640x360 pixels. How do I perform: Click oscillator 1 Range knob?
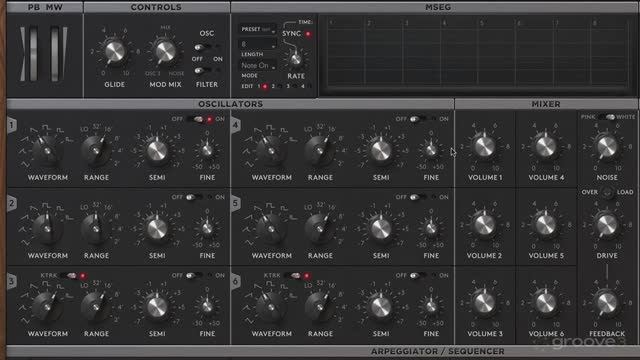96,151
